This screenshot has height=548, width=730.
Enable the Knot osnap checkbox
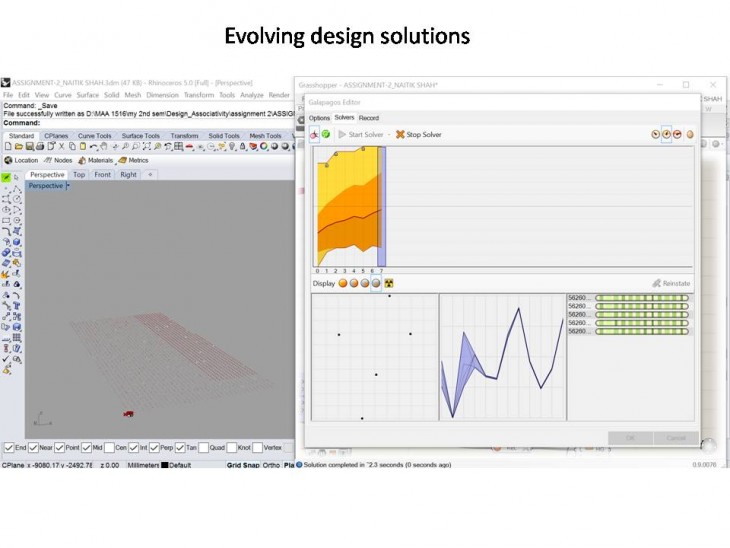click(x=231, y=447)
